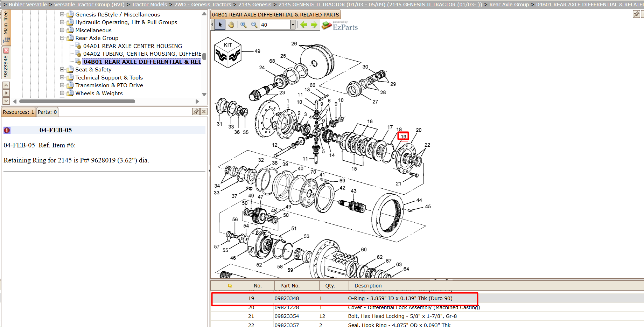Zoom out of the diagram

click(254, 25)
